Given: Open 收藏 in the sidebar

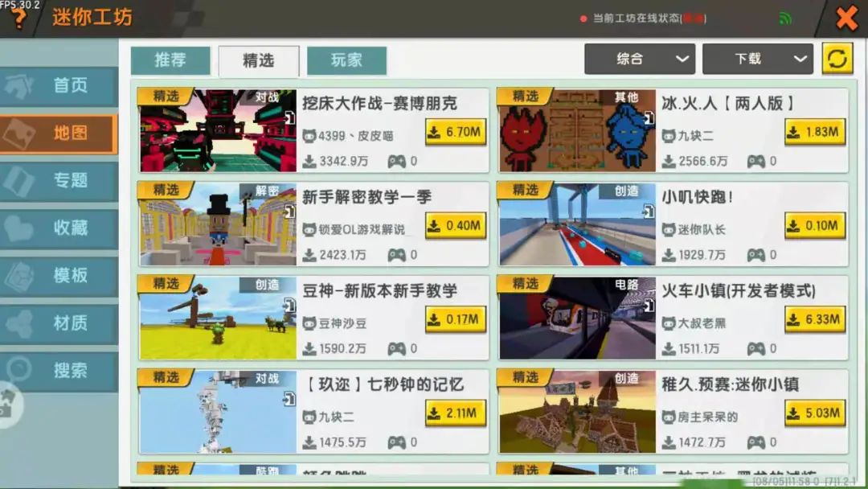Looking at the screenshot, I should [59, 228].
